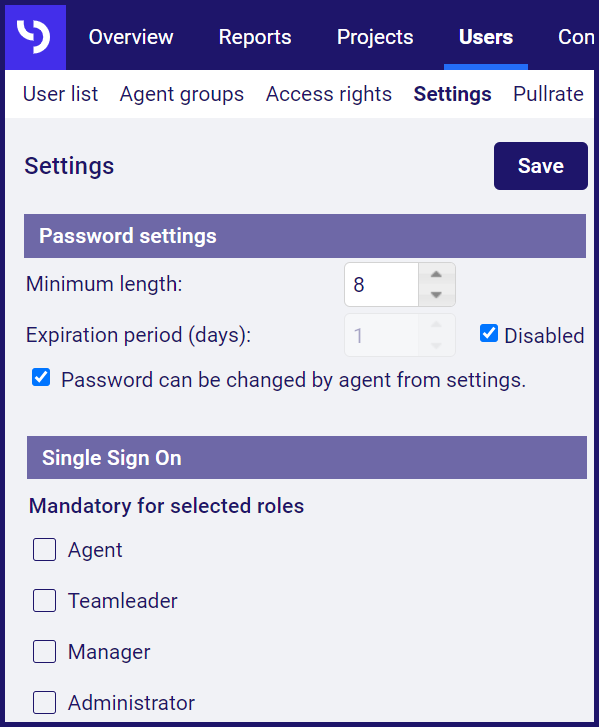Uncheck the Disabled checkbox

(489, 334)
